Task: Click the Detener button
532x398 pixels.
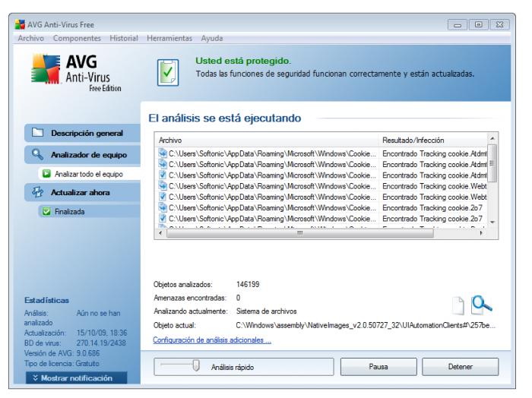Action: click(x=460, y=366)
